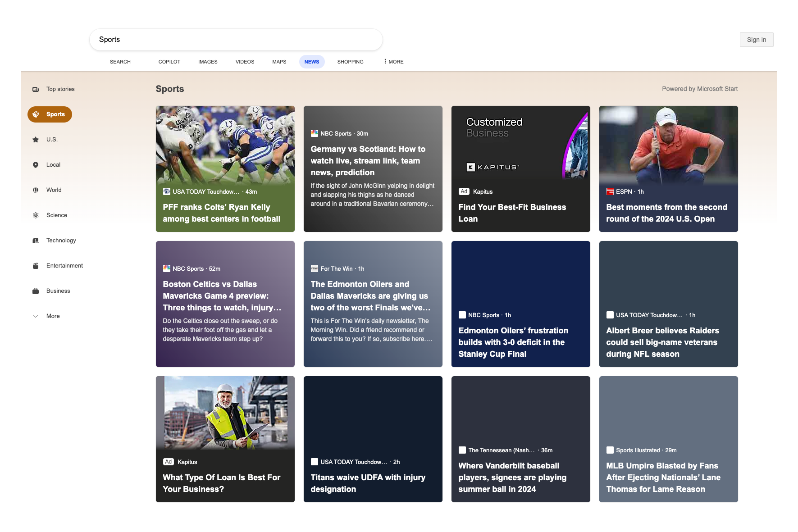The width and height of the screenshot is (798, 532).
Task: Open Find Your Best-Fit Business Loan ad
Action: [512, 213]
